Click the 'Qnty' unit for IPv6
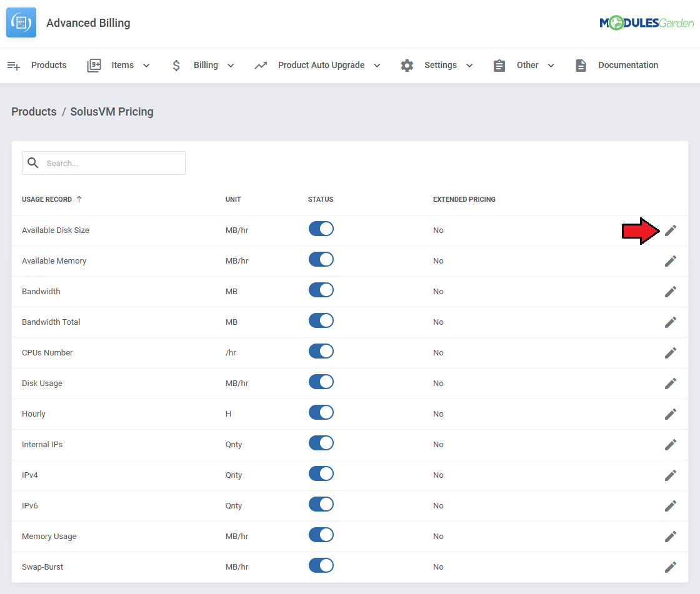 234,506
